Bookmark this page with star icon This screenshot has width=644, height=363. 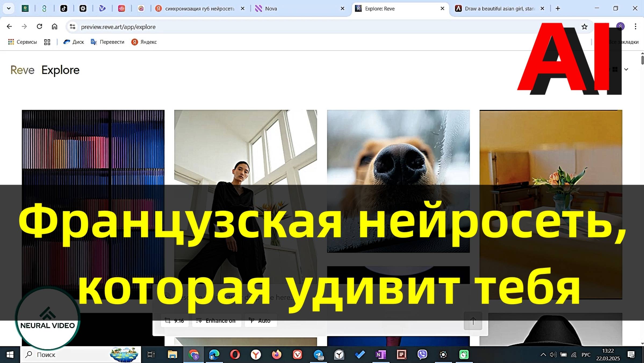point(584,27)
